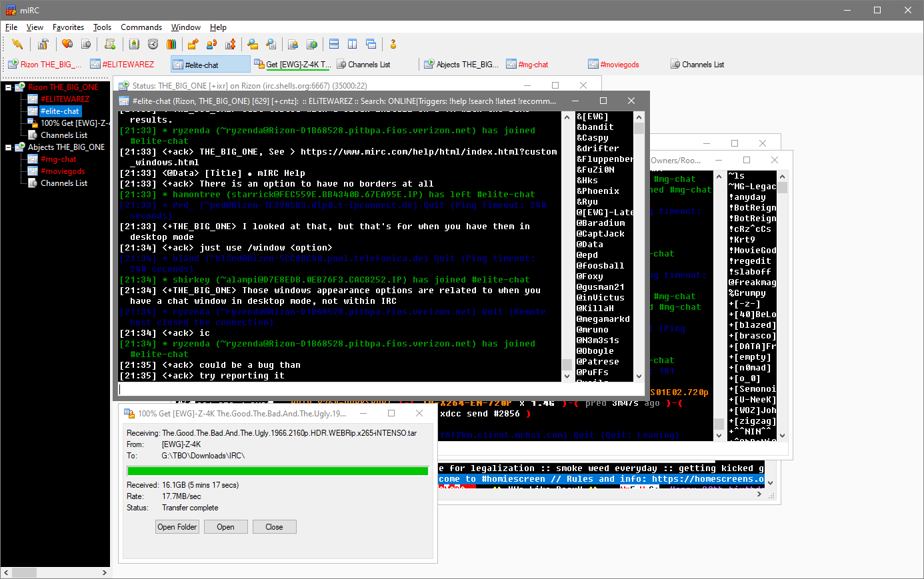The width and height of the screenshot is (924, 579).
Task: Open the Channels List toolbar icon beside Favorites
Action: 86,44
